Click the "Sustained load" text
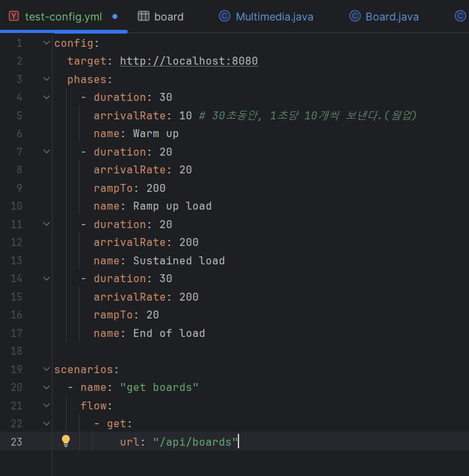The width and height of the screenshot is (469, 476). point(179,261)
